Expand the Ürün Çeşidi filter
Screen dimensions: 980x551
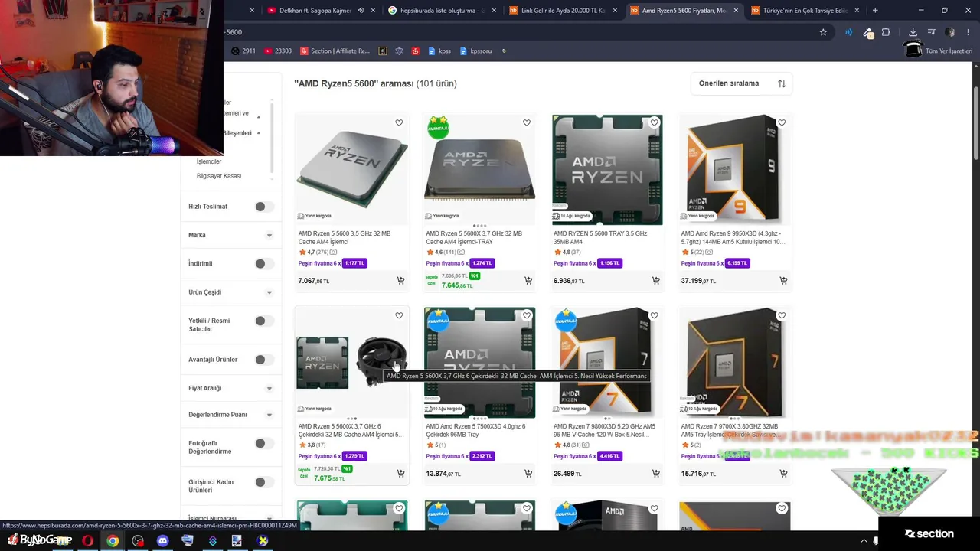[x=269, y=292]
